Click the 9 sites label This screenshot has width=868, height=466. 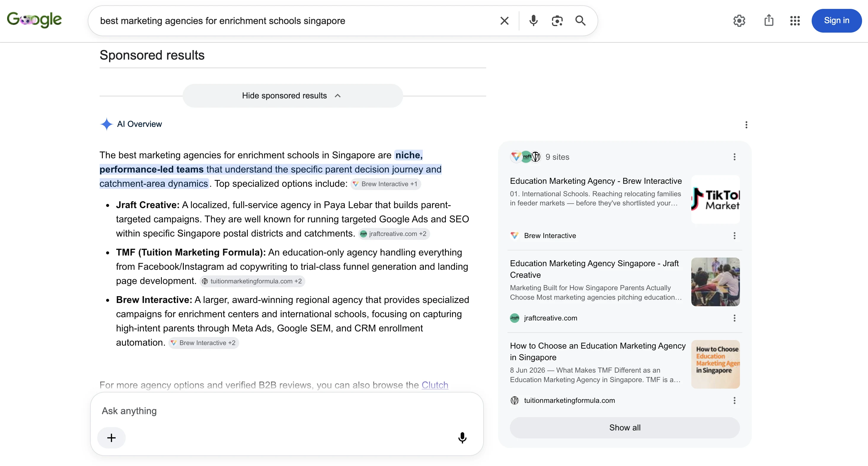click(x=557, y=157)
